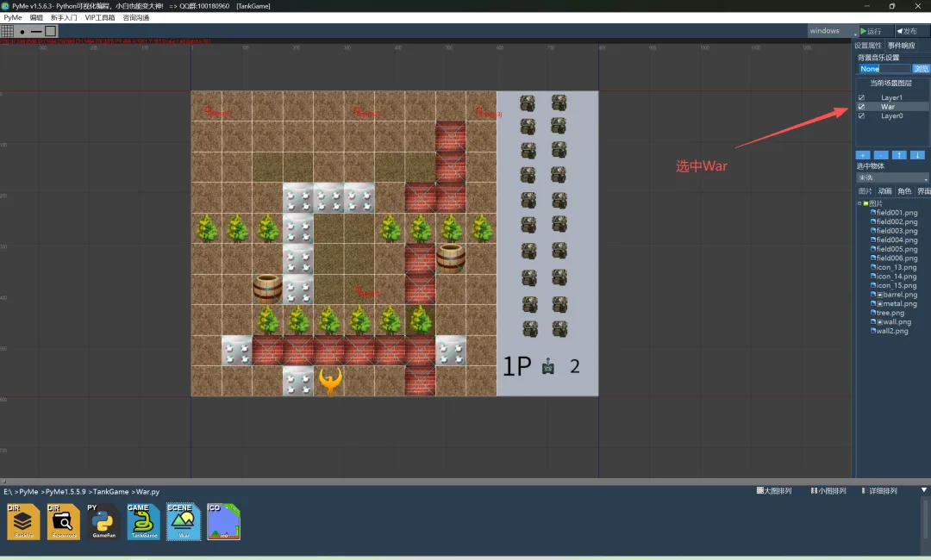Toggle the Layer0 visibility checkbox
Viewport: 931px width, 560px height.
(x=861, y=115)
